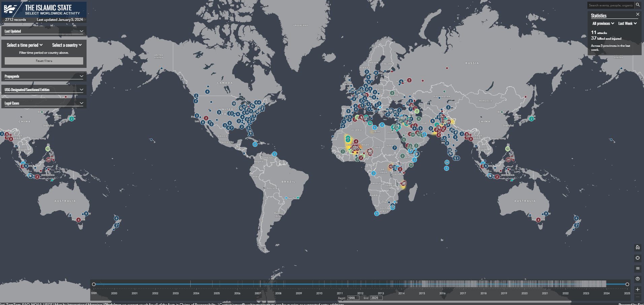Zoom in with the plus icon

pyautogui.click(x=638, y=289)
